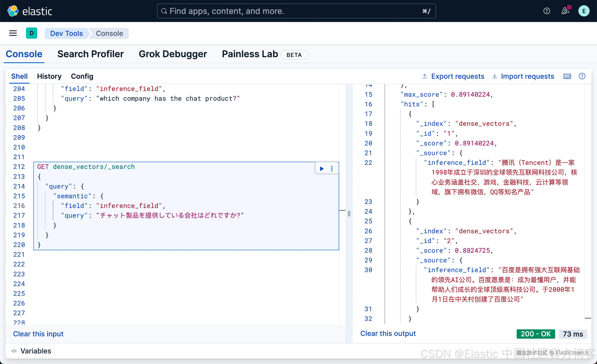The height and width of the screenshot is (364, 597).
Task: Open user avatar E menu
Action: 584,11
